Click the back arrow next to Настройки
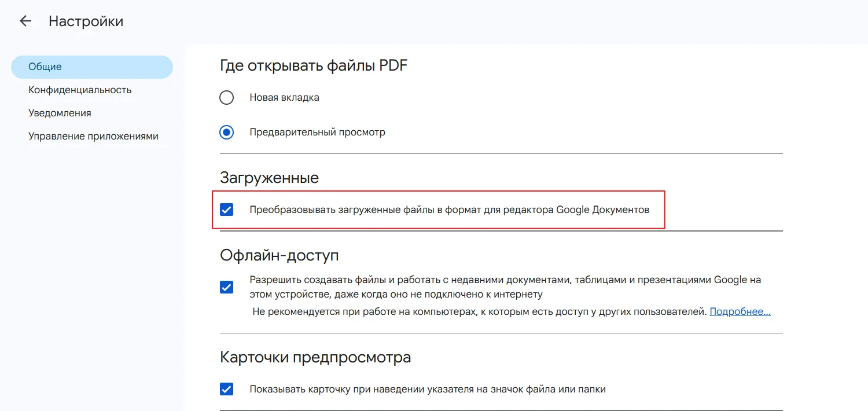 point(25,21)
